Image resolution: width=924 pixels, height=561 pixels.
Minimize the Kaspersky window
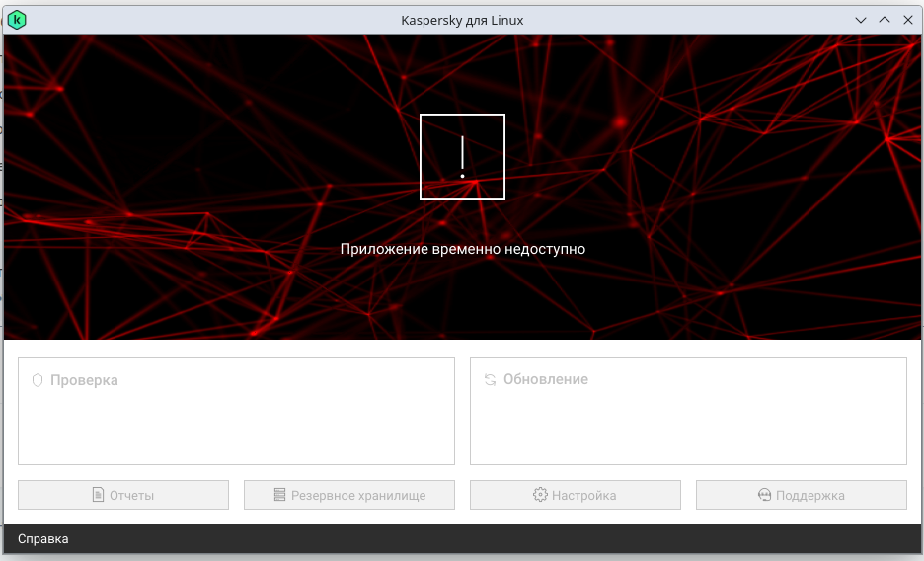(x=861, y=20)
